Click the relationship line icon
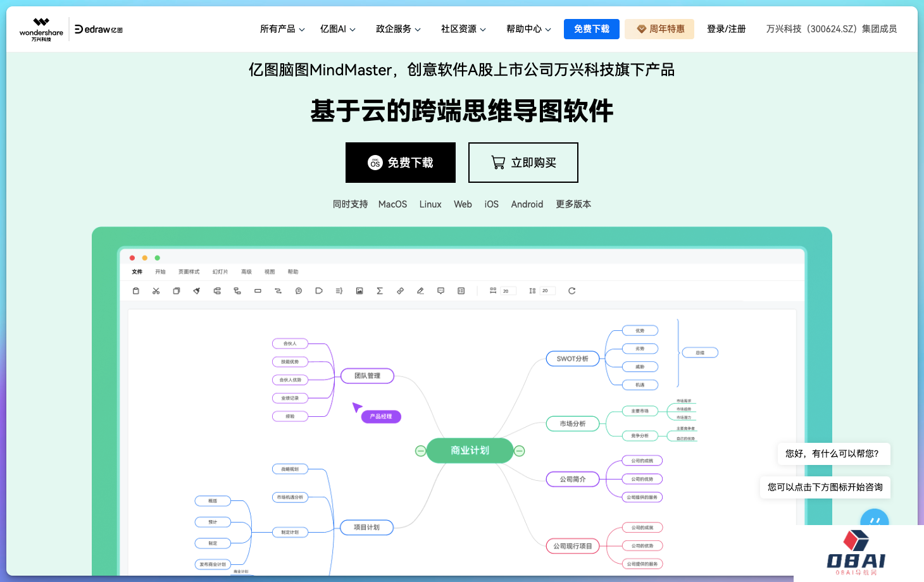This screenshot has height=582, width=924. [x=278, y=291]
